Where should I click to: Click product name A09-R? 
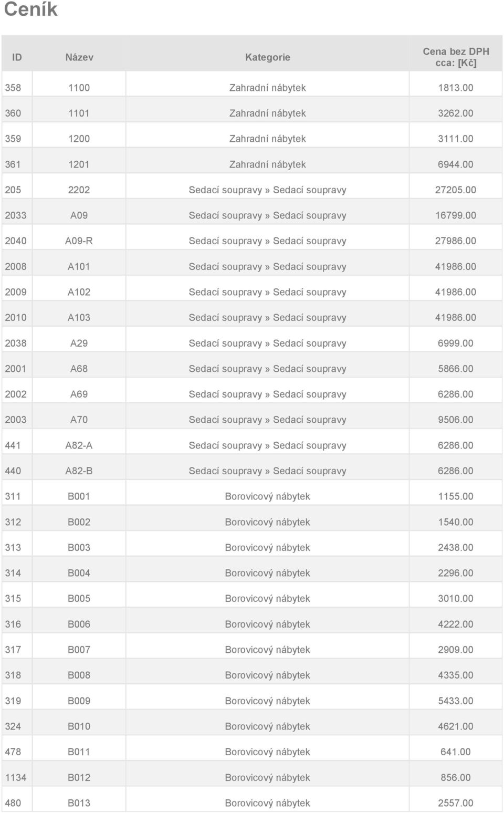[x=79, y=241]
